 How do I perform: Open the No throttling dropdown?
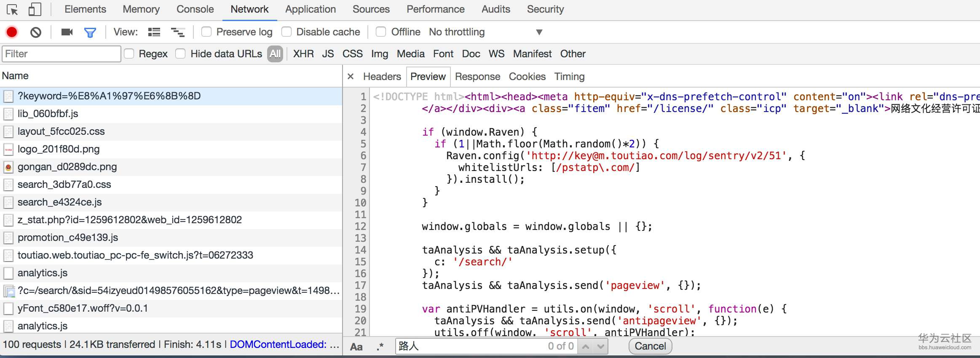485,32
